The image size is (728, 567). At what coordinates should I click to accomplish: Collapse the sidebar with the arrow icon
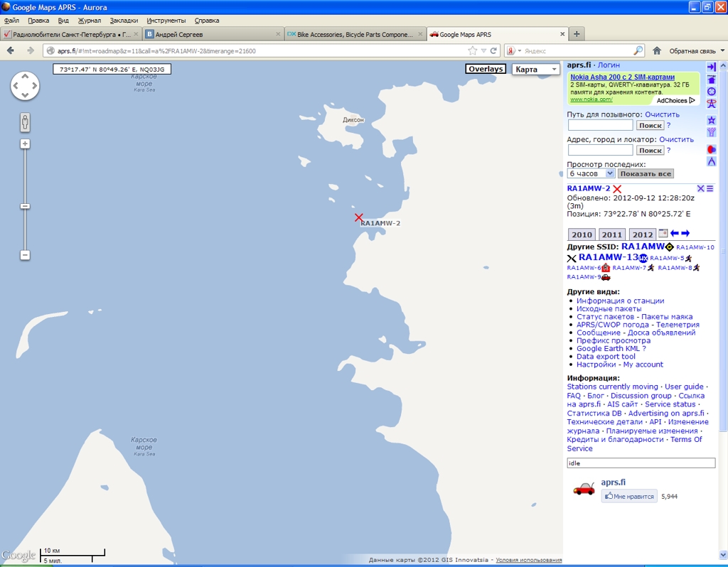pos(711,67)
